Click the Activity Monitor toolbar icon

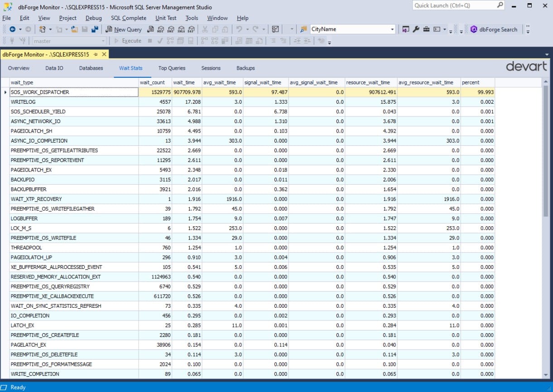pos(275,29)
